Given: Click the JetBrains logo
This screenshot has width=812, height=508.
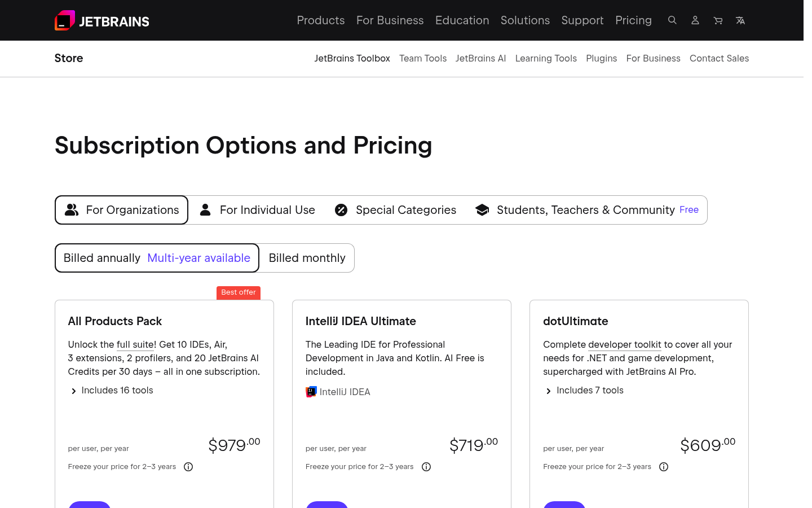Looking at the screenshot, I should (x=102, y=20).
